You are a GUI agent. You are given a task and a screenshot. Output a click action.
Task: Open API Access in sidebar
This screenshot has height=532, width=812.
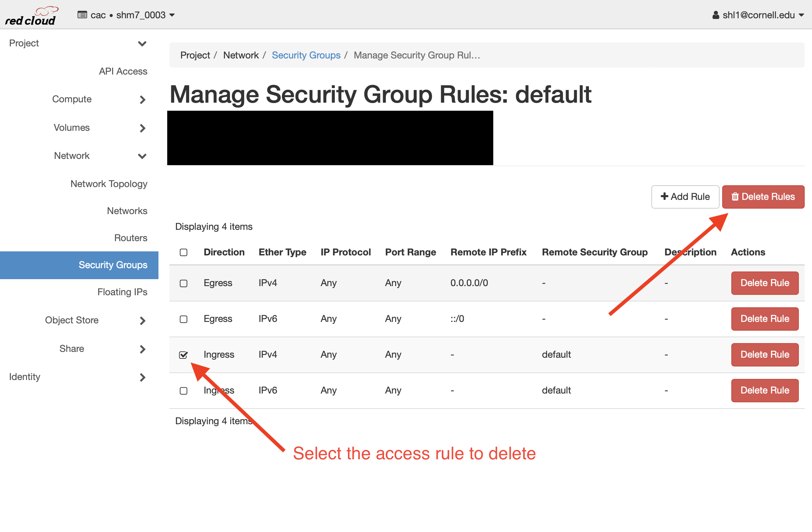pyautogui.click(x=123, y=71)
